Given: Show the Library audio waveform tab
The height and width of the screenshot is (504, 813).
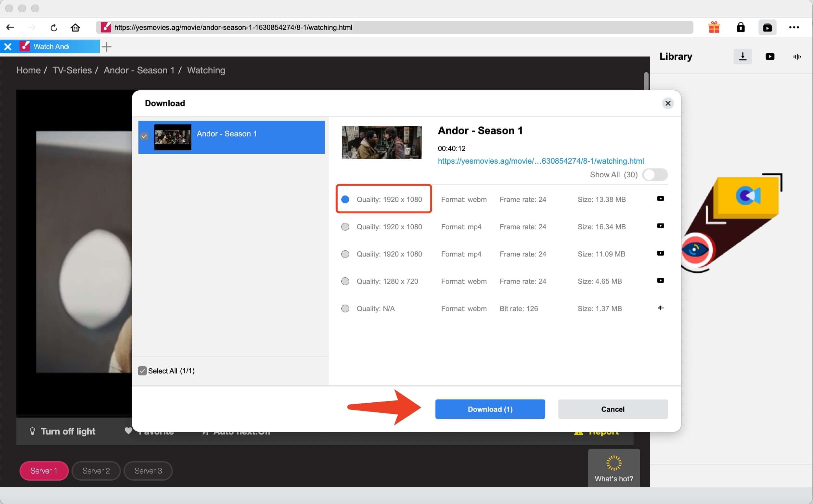Looking at the screenshot, I should (x=797, y=57).
